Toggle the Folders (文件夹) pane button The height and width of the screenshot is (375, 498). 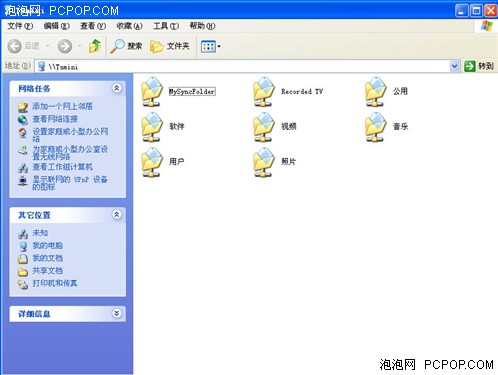pyautogui.click(x=169, y=46)
